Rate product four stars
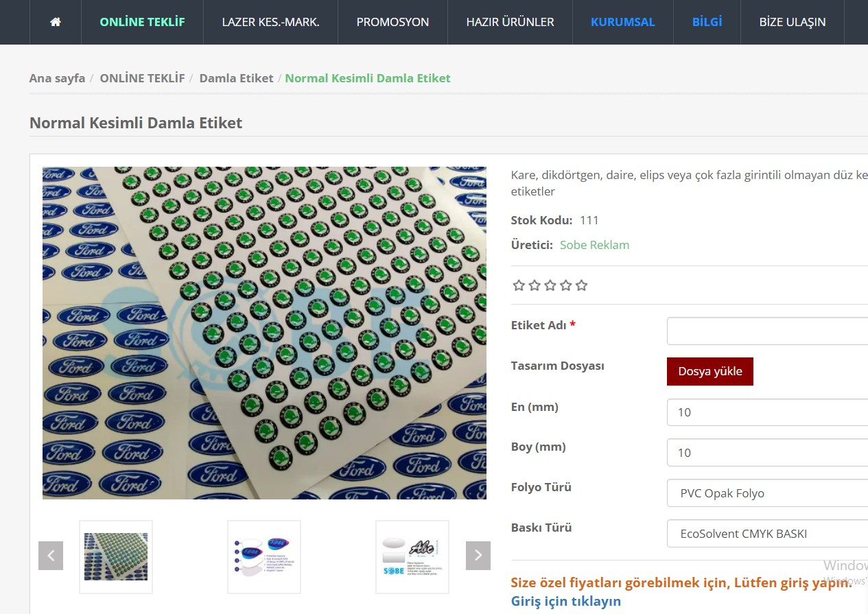The height and width of the screenshot is (614, 868). (x=566, y=285)
